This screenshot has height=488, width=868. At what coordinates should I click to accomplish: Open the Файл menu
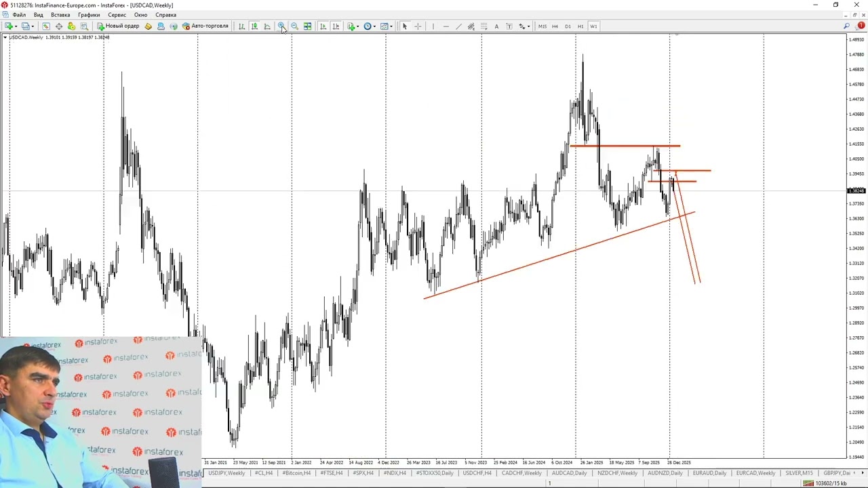point(19,15)
